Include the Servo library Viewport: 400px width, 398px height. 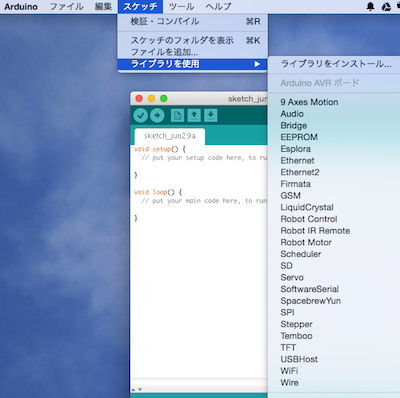coord(334,277)
